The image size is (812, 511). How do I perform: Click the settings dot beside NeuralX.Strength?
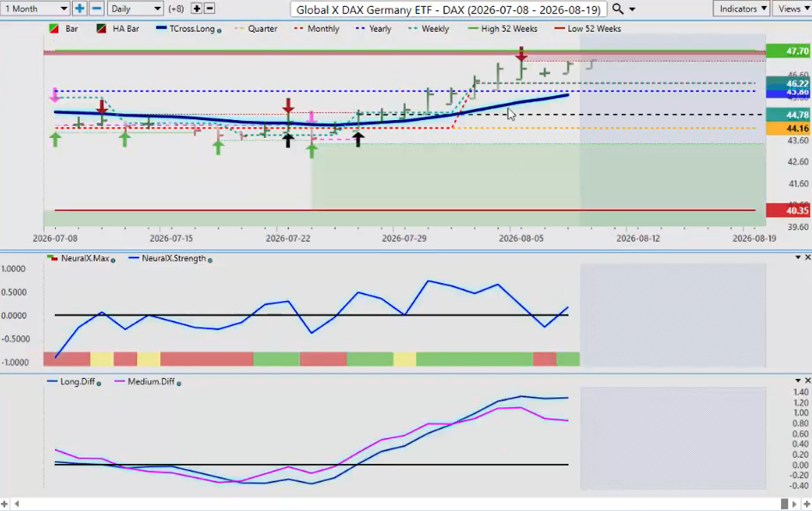click(x=210, y=260)
